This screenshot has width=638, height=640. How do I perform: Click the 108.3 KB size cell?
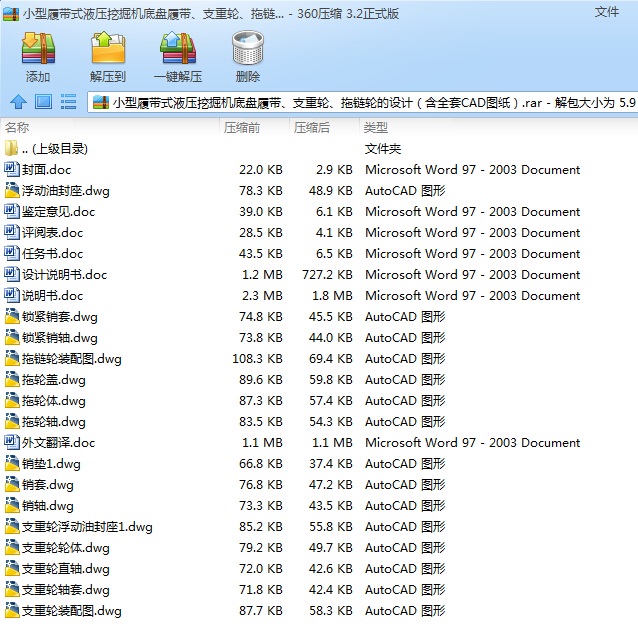(x=258, y=358)
